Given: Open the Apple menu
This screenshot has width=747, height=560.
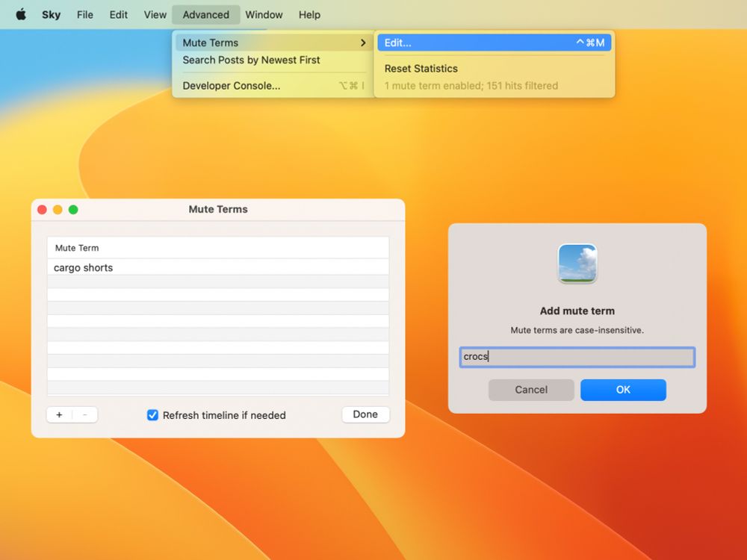Looking at the screenshot, I should pos(21,15).
